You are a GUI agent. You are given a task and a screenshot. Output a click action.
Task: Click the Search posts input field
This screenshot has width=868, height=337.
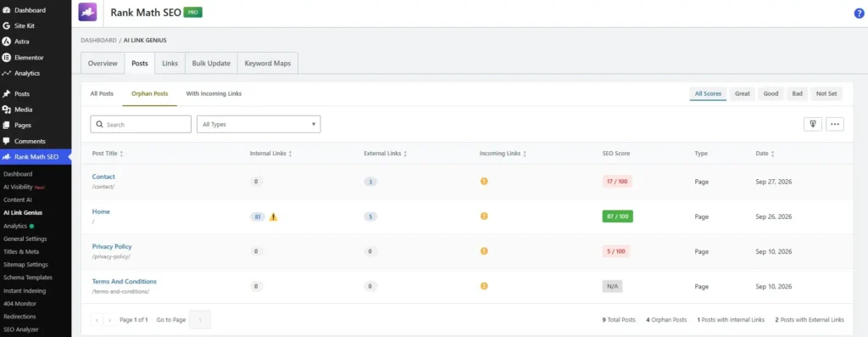coord(141,124)
